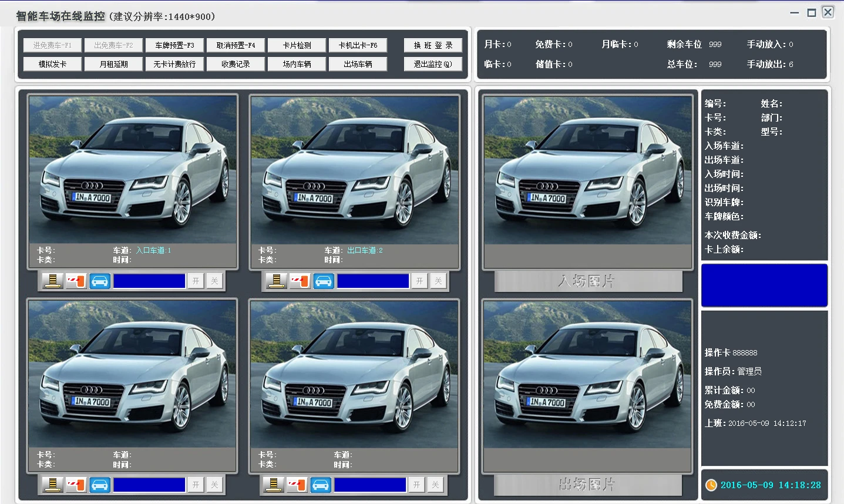Click barrier gate icon under bottom-middle camera view
Viewport: 844px width, 504px height.
(x=297, y=485)
